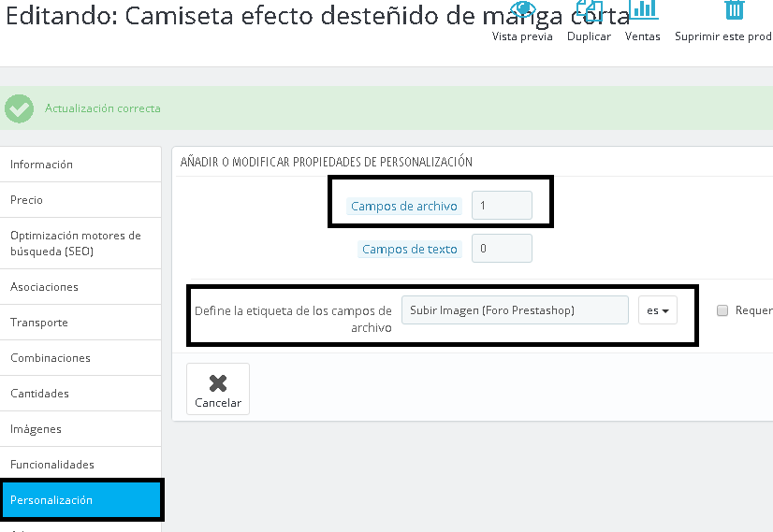Click the Duplicar icon
773x532 pixels.
pyautogui.click(x=590, y=10)
